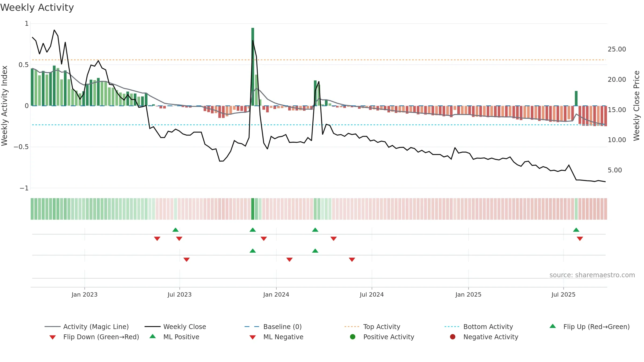Click the top-row red triangle at Jul 2023
The width and height of the screenshot is (644, 362).
point(179,239)
